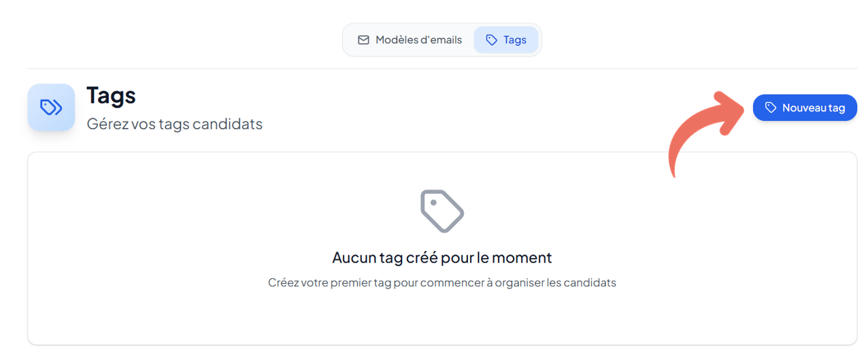Click the word "candidats" in empty state description
This screenshot has width=868, height=353.
click(589, 282)
